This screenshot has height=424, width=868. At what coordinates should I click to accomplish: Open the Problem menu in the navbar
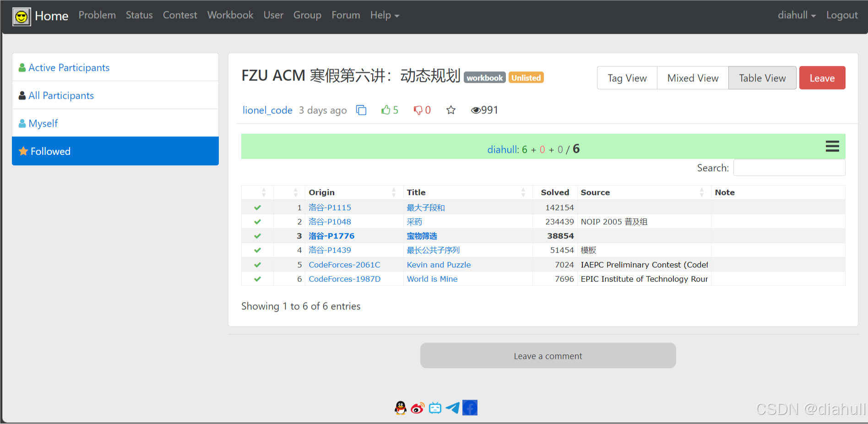[97, 15]
